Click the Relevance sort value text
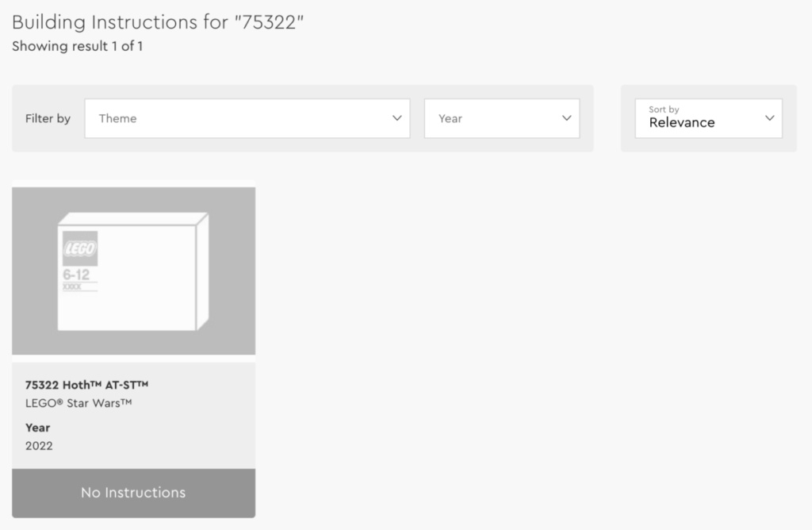This screenshot has width=812, height=530. (682, 123)
